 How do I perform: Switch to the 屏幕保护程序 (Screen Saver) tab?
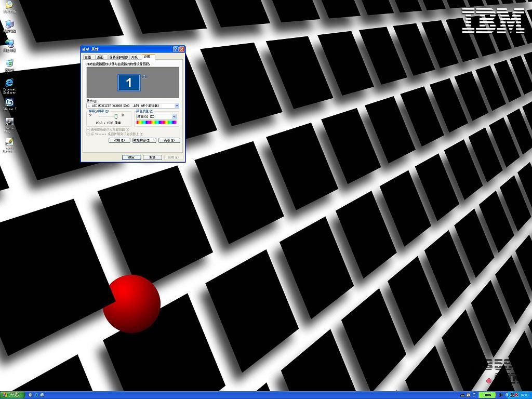coord(118,57)
